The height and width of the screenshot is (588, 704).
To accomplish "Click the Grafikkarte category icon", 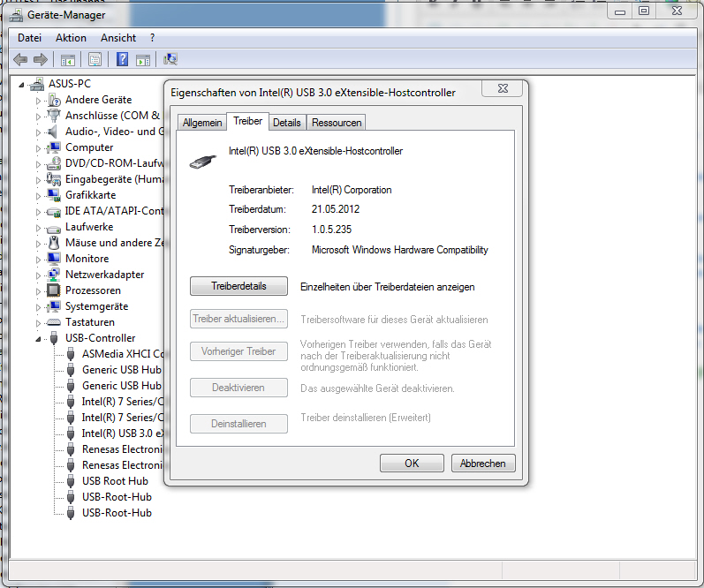I will (54, 195).
